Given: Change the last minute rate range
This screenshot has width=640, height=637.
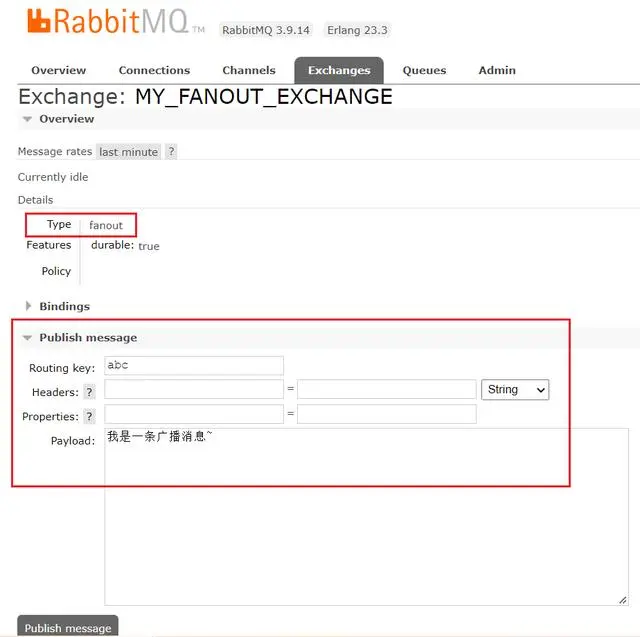Looking at the screenshot, I should [x=129, y=152].
